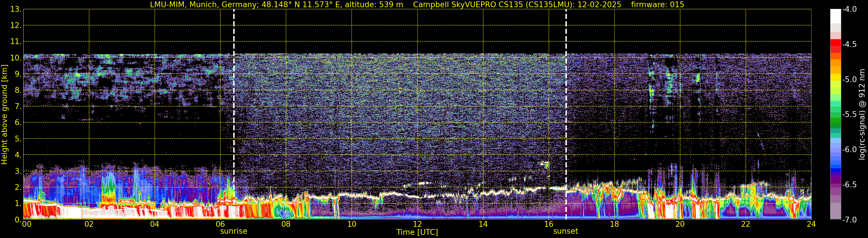Click the height tick label "9."
868x238 pixels.
click(18, 74)
